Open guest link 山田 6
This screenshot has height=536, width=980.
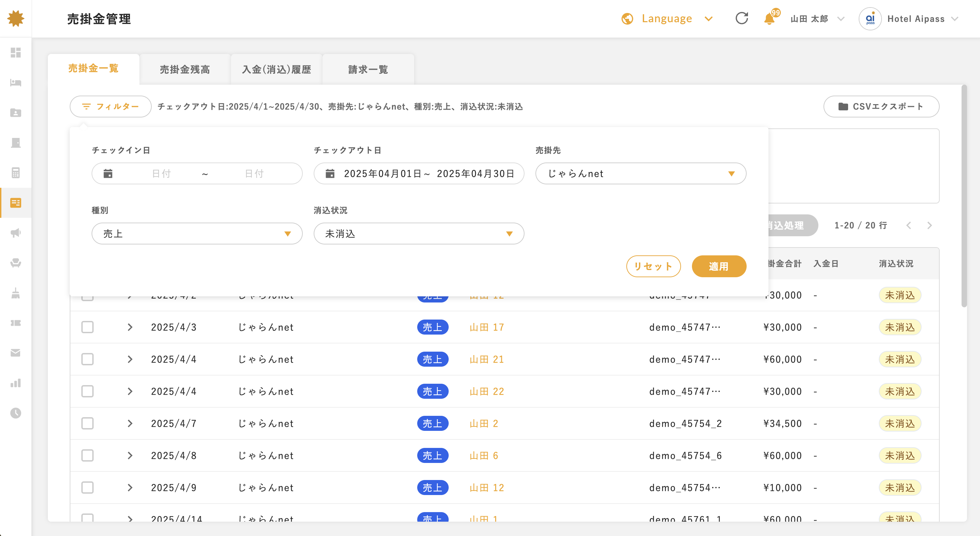click(x=484, y=455)
